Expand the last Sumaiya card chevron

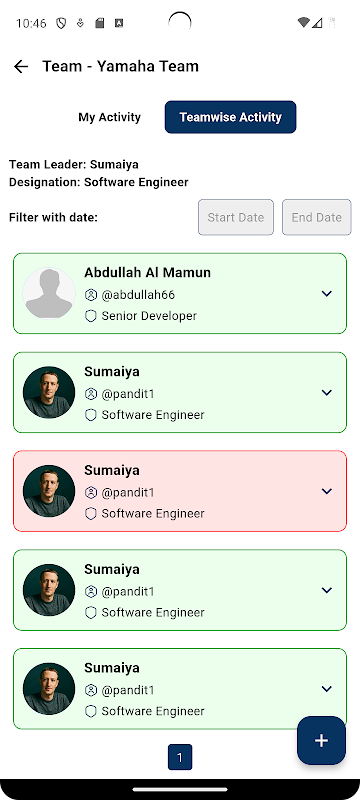[327, 689]
